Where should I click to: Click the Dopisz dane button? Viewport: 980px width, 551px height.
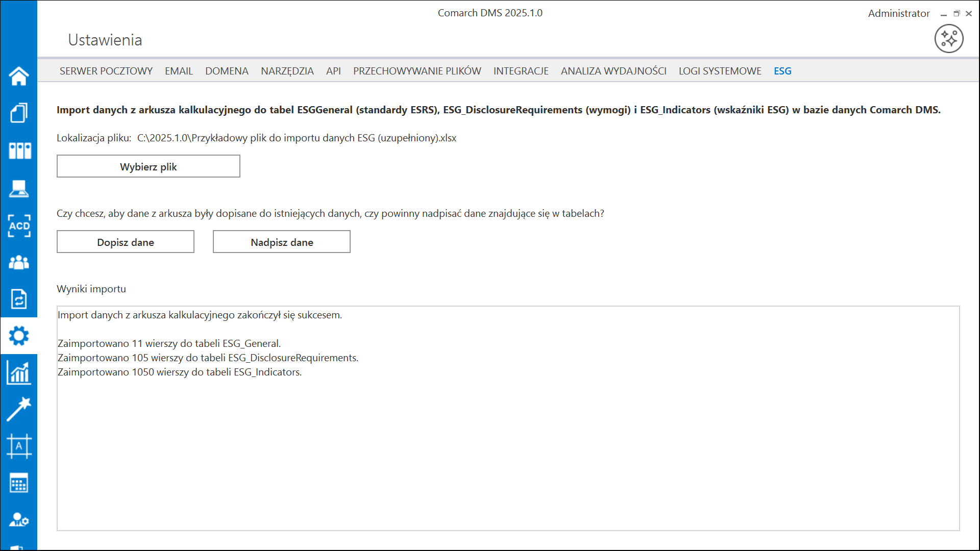[126, 242]
